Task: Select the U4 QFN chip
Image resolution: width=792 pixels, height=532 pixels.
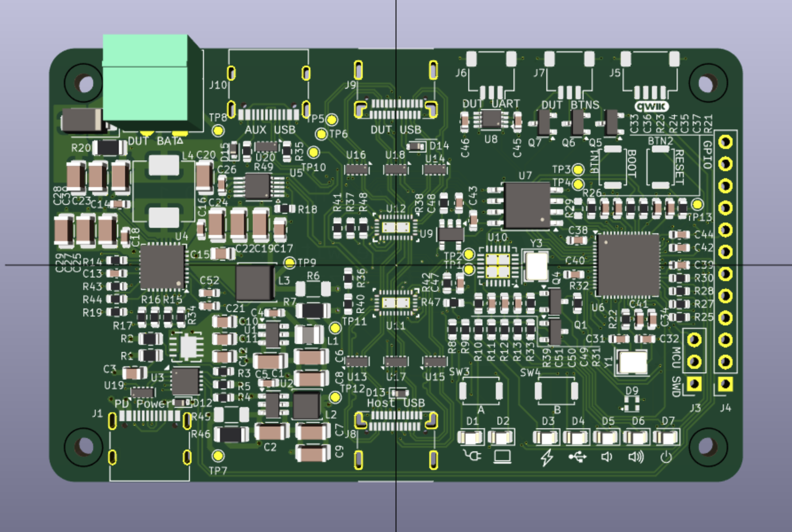Action: 162,267
